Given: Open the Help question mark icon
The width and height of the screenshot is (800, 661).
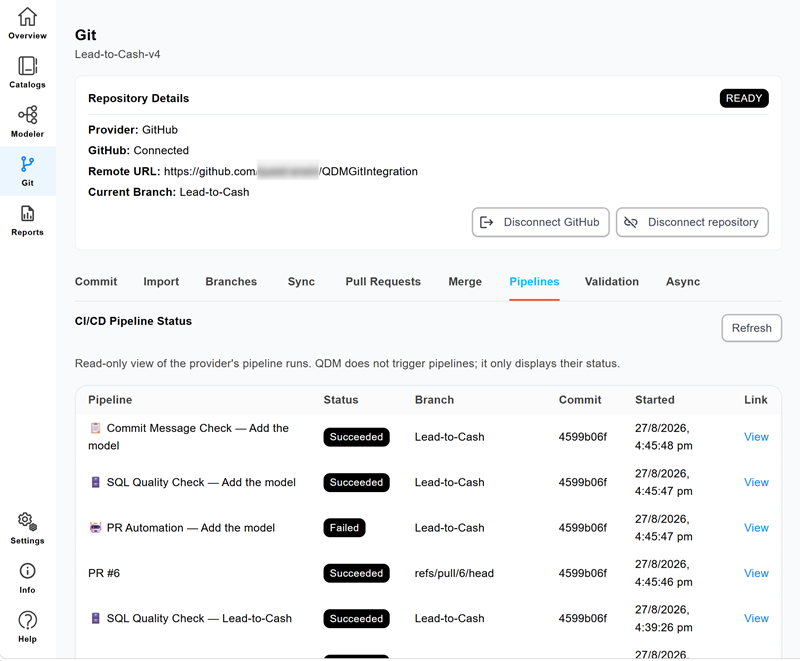Looking at the screenshot, I should [x=28, y=620].
